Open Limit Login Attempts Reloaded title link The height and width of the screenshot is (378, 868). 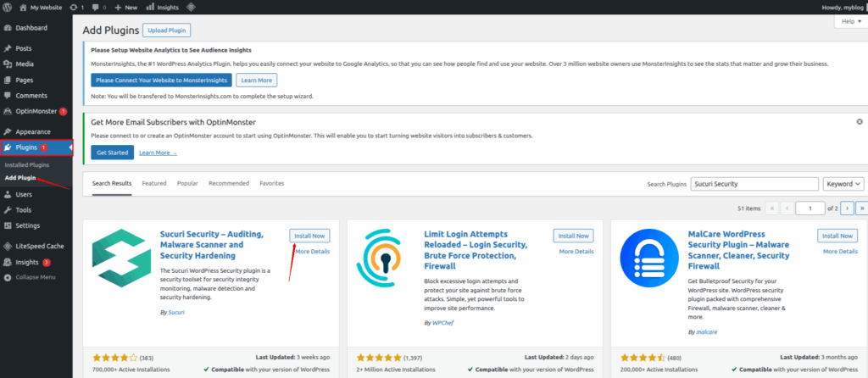point(476,250)
